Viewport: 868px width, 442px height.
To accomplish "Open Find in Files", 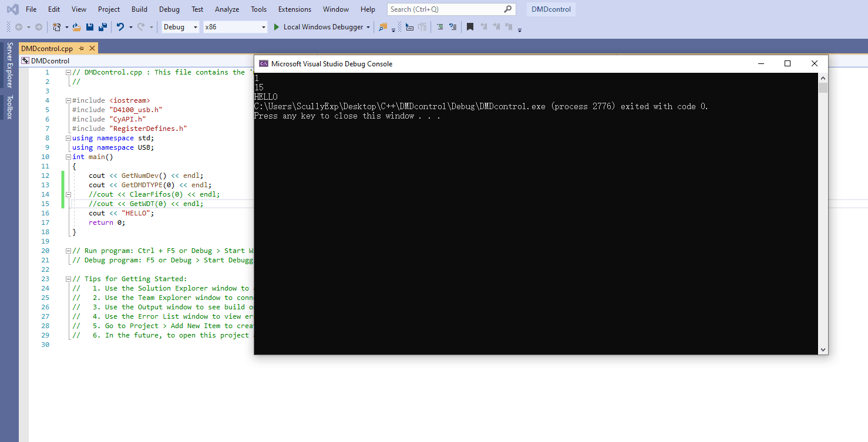I will [382, 27].
